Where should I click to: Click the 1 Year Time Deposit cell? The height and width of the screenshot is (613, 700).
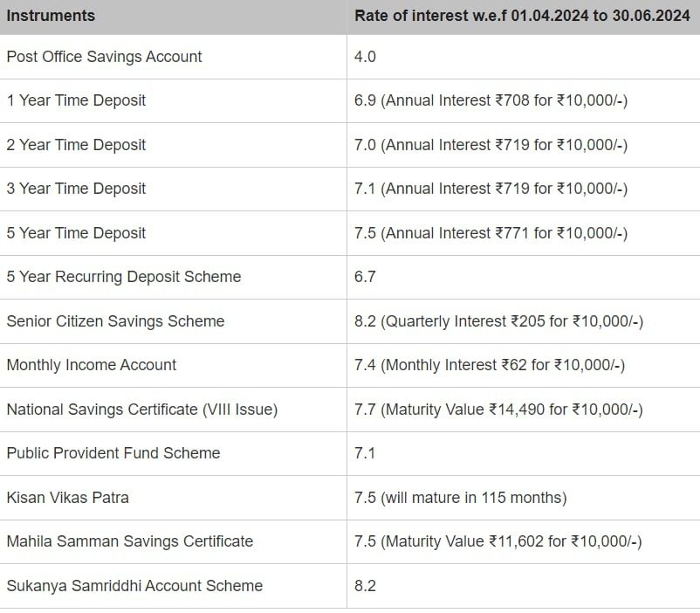click(x=76, y=100)
